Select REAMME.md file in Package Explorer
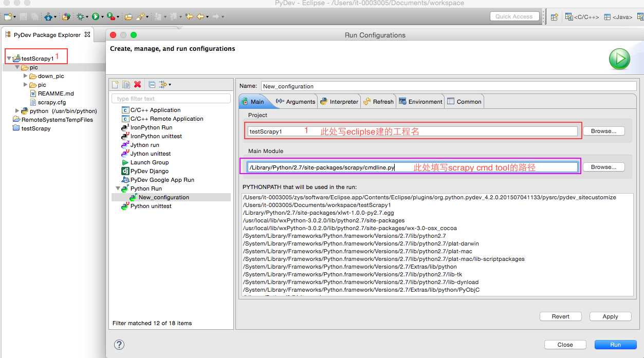Viewport: 644px width, 358px height. pyautogui.click(x=51, y=93)
